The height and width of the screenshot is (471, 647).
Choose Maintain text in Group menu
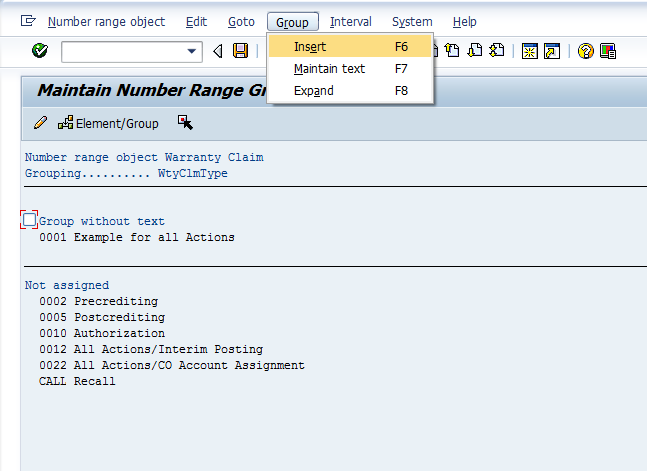click(x=350, y=69)
